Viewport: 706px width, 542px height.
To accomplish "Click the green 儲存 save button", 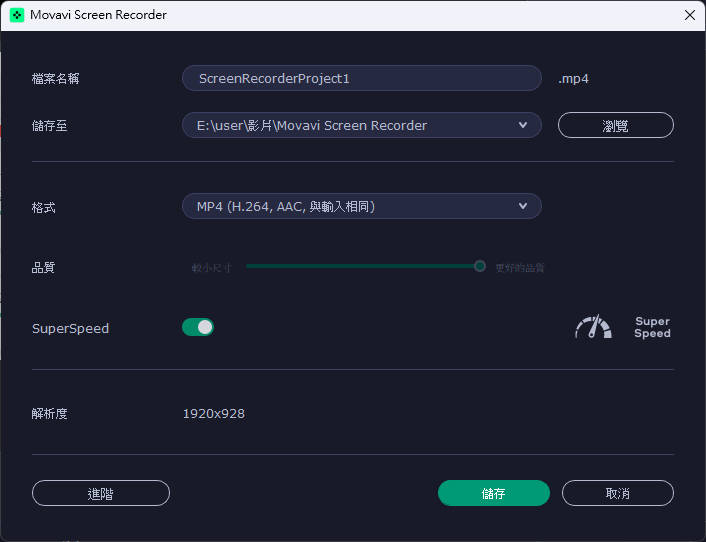I will point(493,493).
